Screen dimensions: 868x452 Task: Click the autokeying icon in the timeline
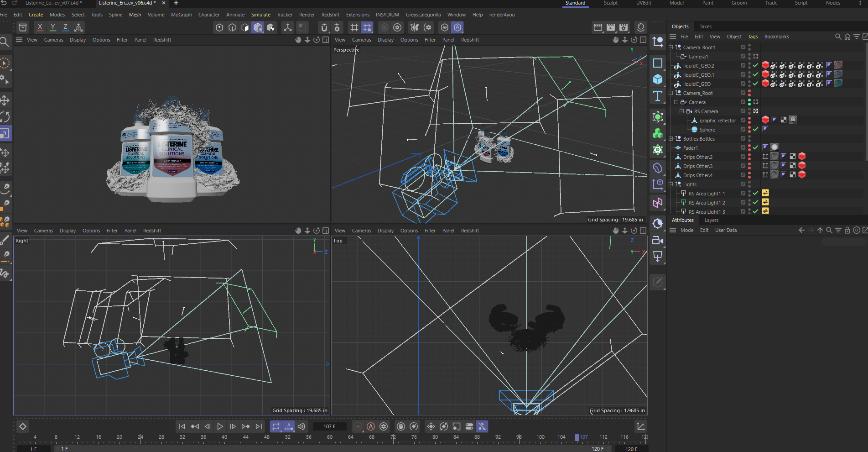(x=371, y=426)
